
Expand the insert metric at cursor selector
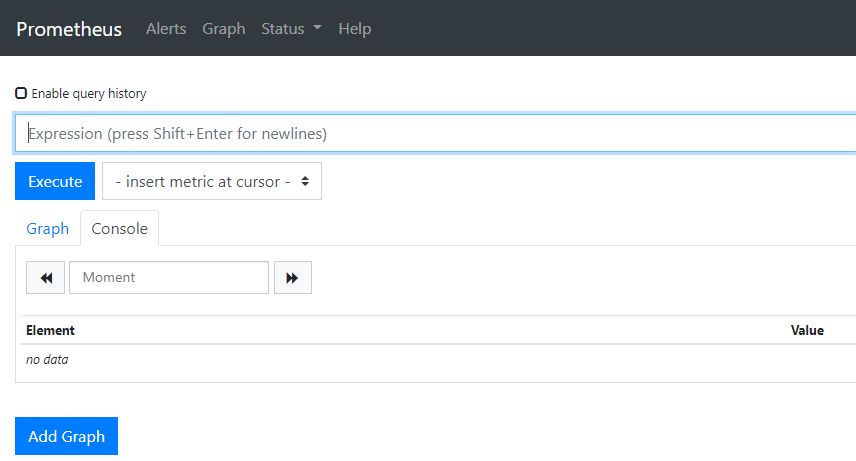(212, 182)
